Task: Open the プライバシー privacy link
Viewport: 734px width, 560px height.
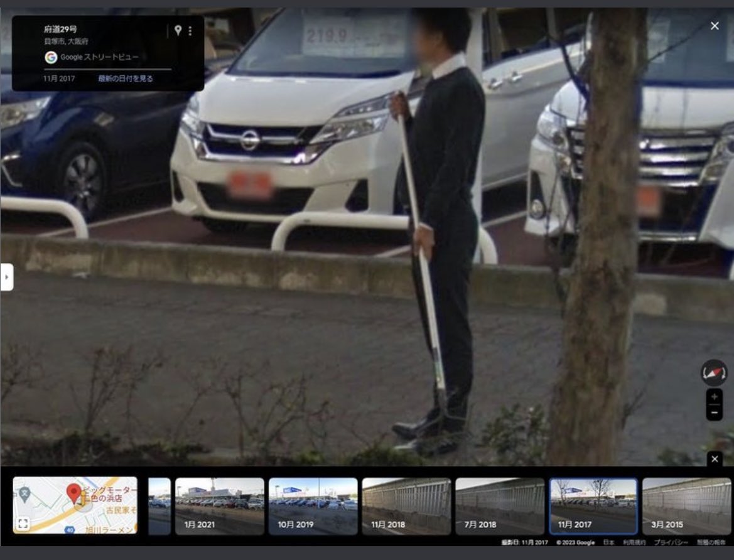Action: coord(671,542)
